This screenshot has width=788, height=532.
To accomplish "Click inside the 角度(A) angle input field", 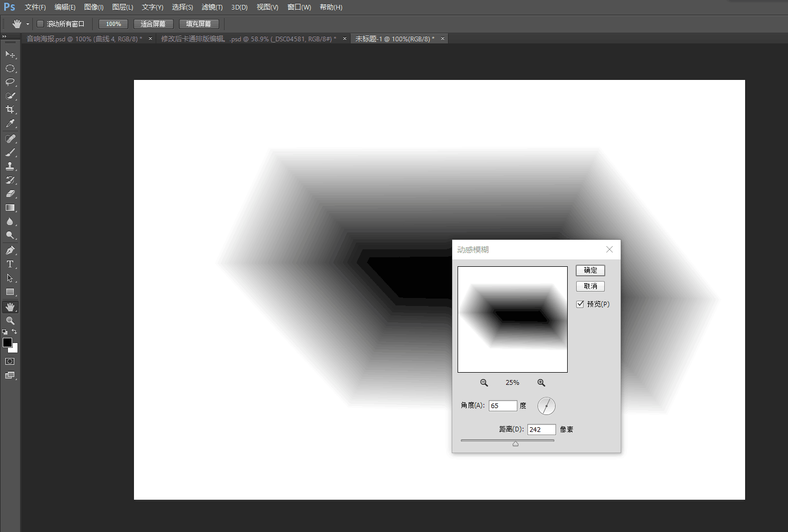I will 502,405.
